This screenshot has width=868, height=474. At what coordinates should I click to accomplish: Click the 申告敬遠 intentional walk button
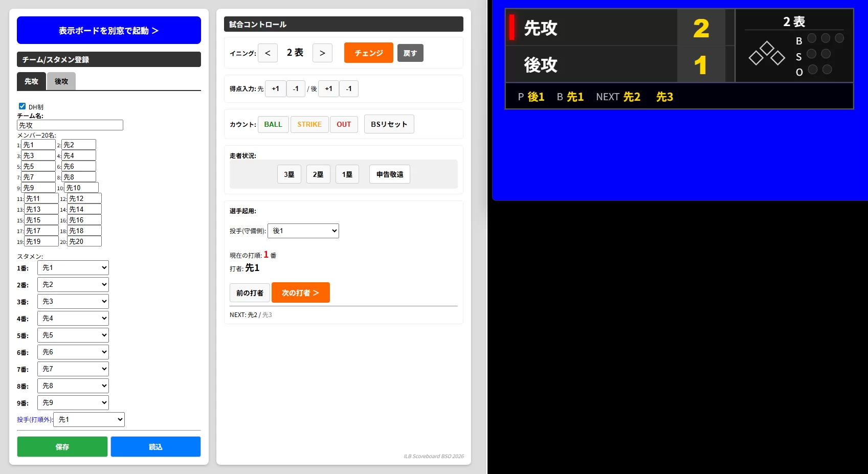click(389, 174)
